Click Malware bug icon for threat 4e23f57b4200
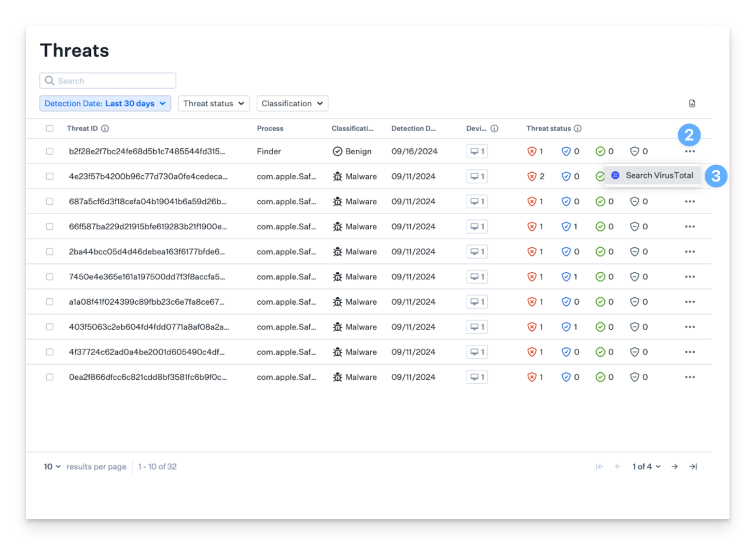This screenshot has height=545, width=756. click(338, 176)
